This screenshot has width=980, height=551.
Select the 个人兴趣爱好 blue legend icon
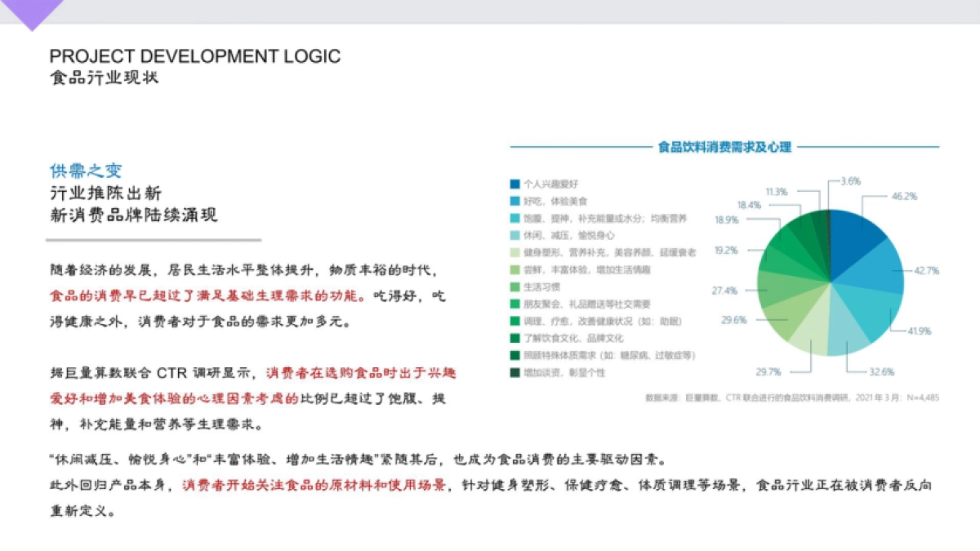pyautogui.click(x=514, y=184)
